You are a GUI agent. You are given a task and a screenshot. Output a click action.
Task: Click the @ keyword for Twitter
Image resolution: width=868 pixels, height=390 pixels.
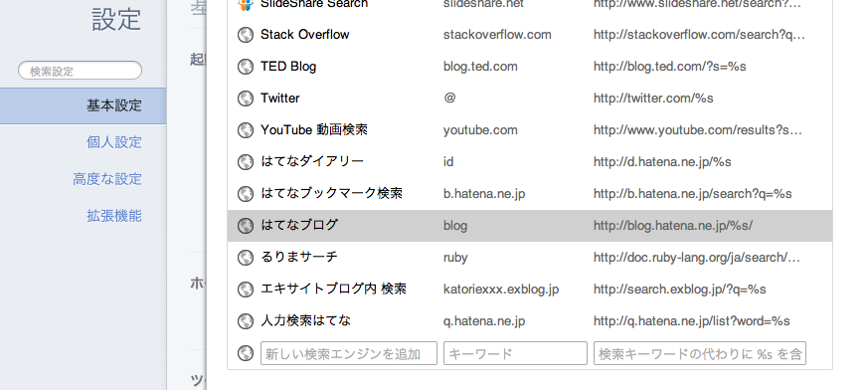pos(449,98)
